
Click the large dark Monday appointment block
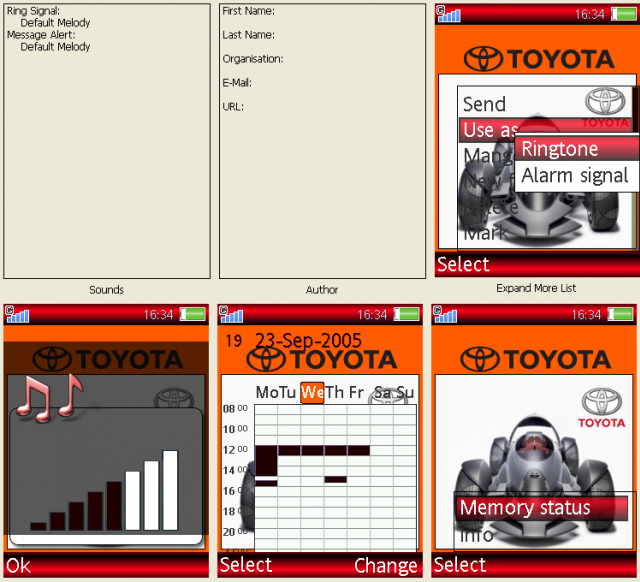266,461
